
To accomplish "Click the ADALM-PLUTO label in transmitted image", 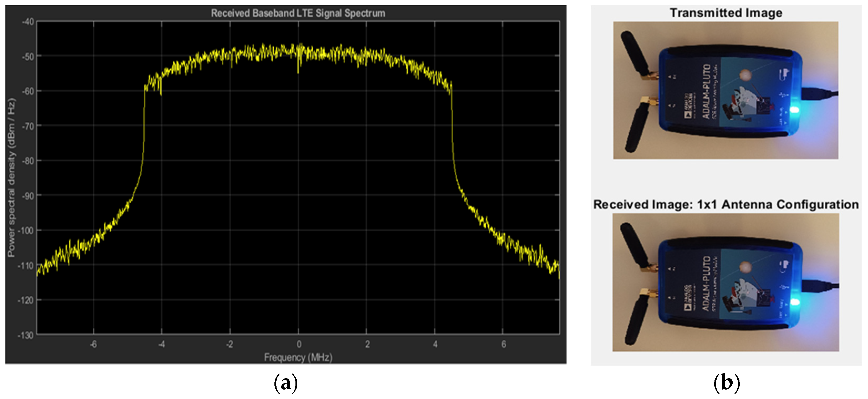I will click(707, 92).
